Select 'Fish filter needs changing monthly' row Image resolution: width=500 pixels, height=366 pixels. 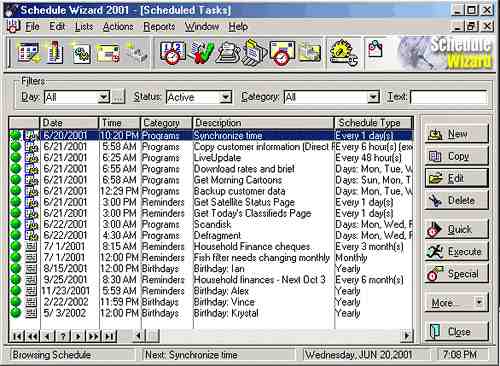pos(211,258)
